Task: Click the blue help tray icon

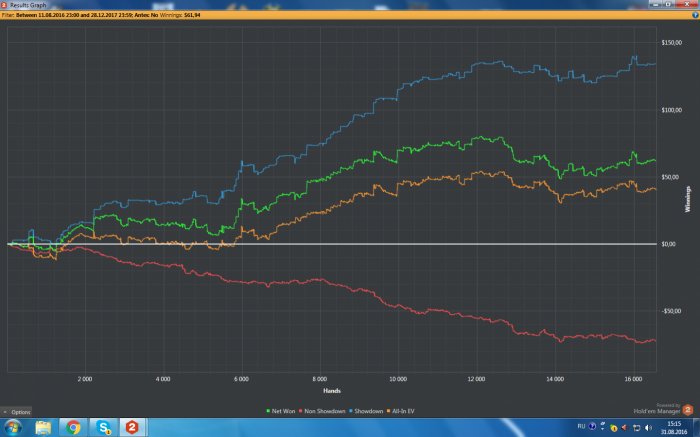Action: pyautogui.click(x=592, y=426)
